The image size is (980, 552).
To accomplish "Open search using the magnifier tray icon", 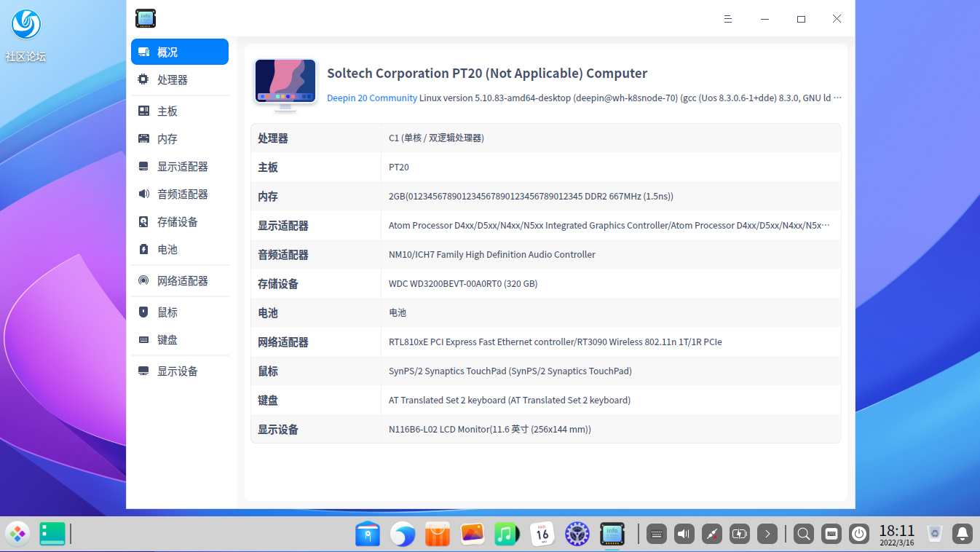I will pyautogui.click(x=803, y=534).
